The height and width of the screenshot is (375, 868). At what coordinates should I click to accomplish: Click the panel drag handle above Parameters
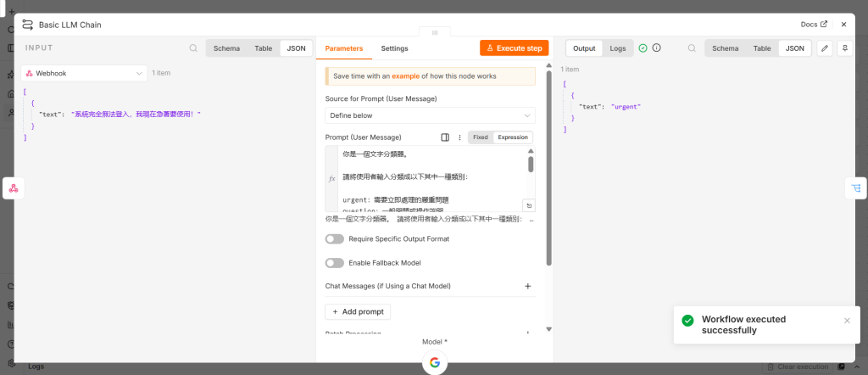point(435,33)
